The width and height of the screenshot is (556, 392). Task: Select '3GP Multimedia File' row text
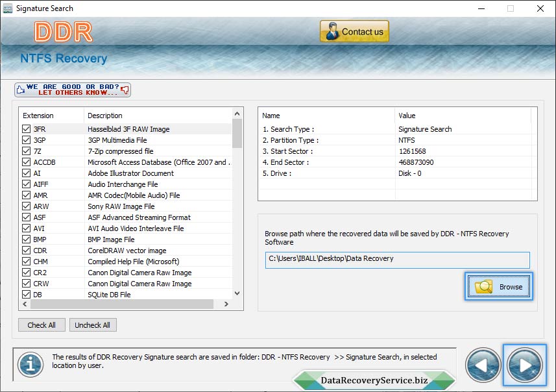click(117, 140)
